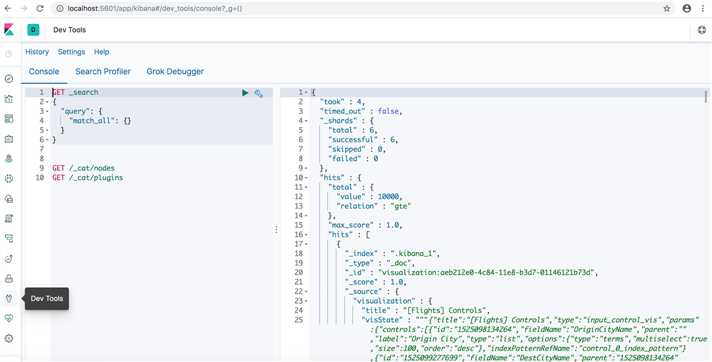Viewport: 712px width, 362px height.
Task: Switch to the Grok Debugger tab
Action: pyautogui.click(x=175, y=72)
